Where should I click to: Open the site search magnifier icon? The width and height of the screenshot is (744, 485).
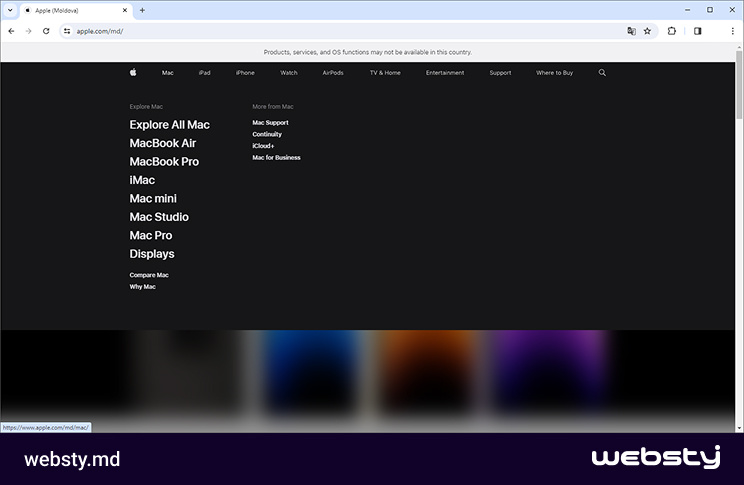tap(602, 73)
